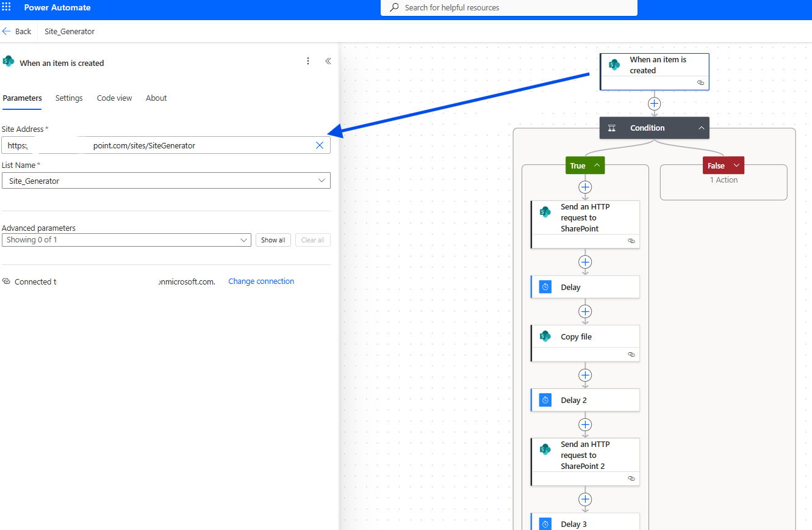Clear the Site Address field with X
The image size is (812, 530).
319,145
